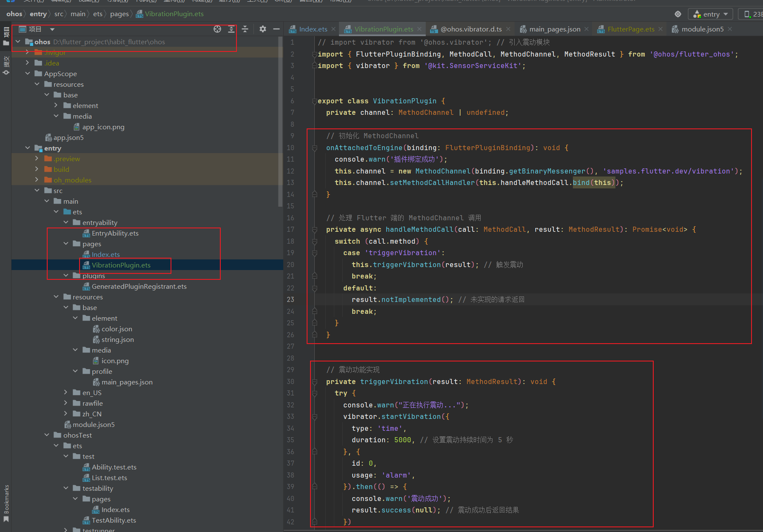Viewport: 763px width, 532px height.
Task: Click the locate opened file target icon
Action: [217, 29]
